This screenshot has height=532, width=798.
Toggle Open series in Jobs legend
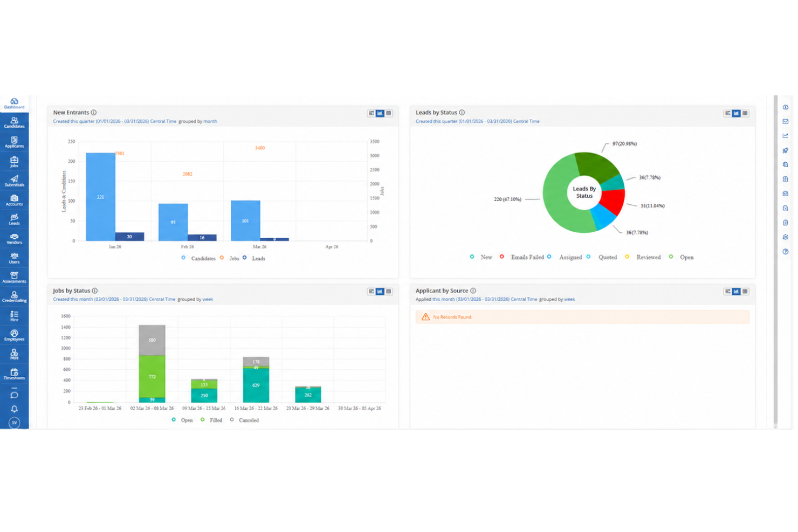coord(182,420)
